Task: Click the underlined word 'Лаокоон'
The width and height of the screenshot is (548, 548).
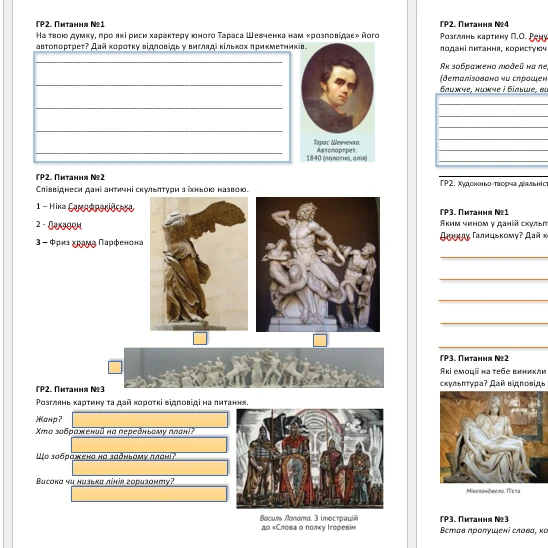Action: 65,224
